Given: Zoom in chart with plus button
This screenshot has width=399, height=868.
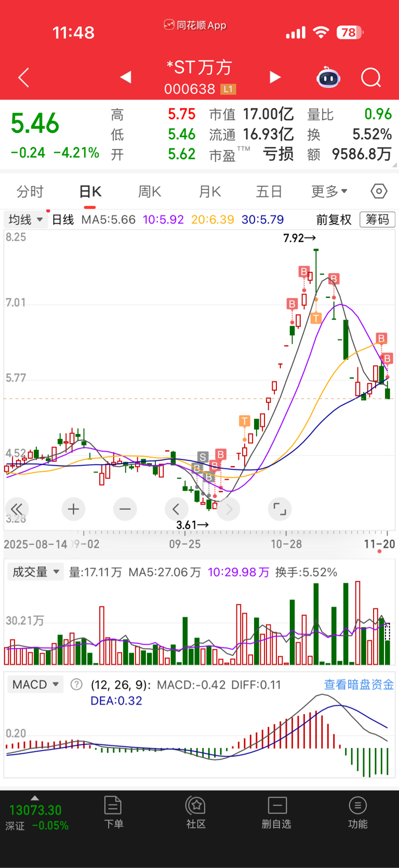Looking at the screenshot, I should (x=73, y=509).
